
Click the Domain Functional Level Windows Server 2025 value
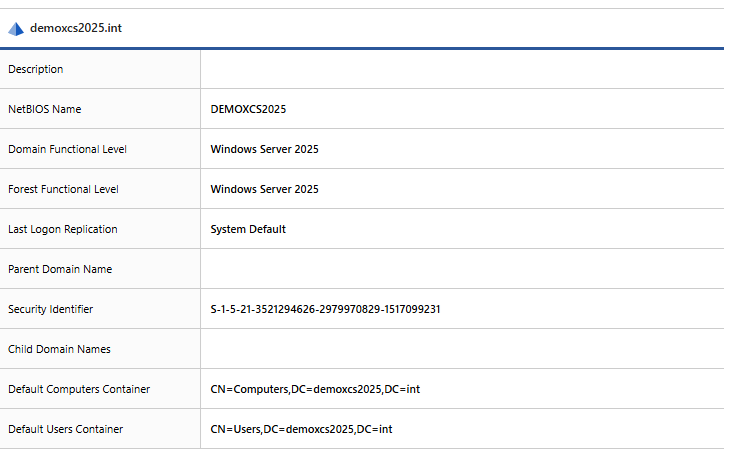(264, 149)
